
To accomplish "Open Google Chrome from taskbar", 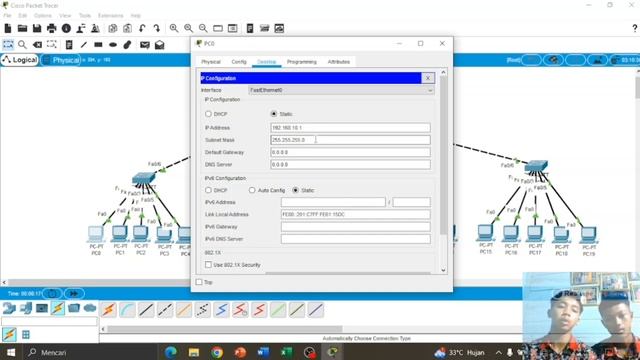I will [x=217, y=352].
